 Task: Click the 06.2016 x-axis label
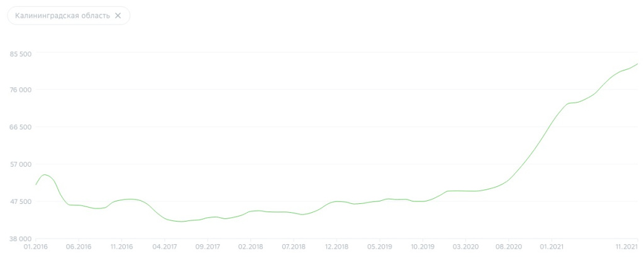point(79,247)
